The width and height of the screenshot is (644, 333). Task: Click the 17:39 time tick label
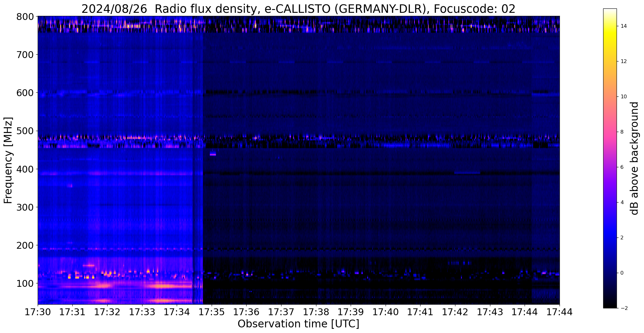(351, 312)
